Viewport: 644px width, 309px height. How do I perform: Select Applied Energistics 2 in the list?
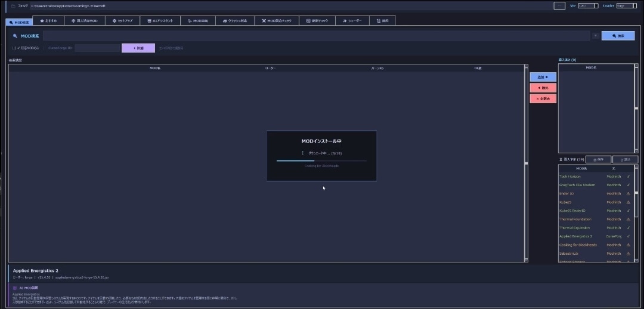(596, 236)
